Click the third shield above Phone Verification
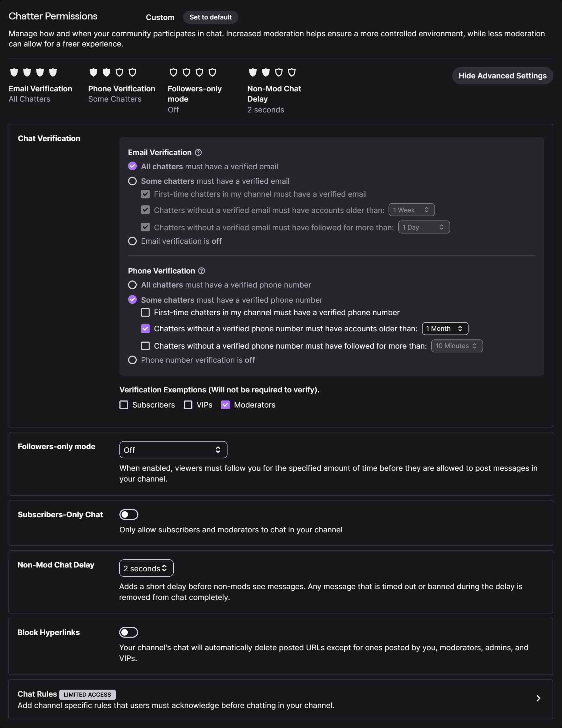 point(119,72)
